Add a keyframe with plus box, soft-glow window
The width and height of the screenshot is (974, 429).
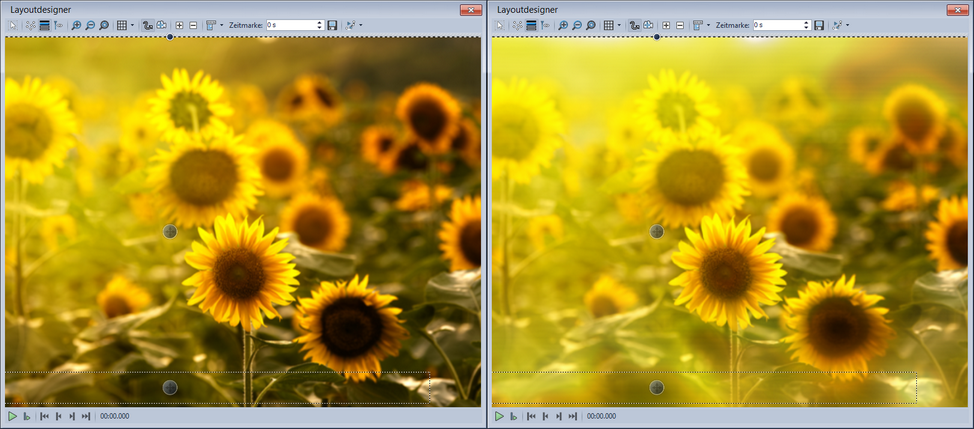click(666, 25)
